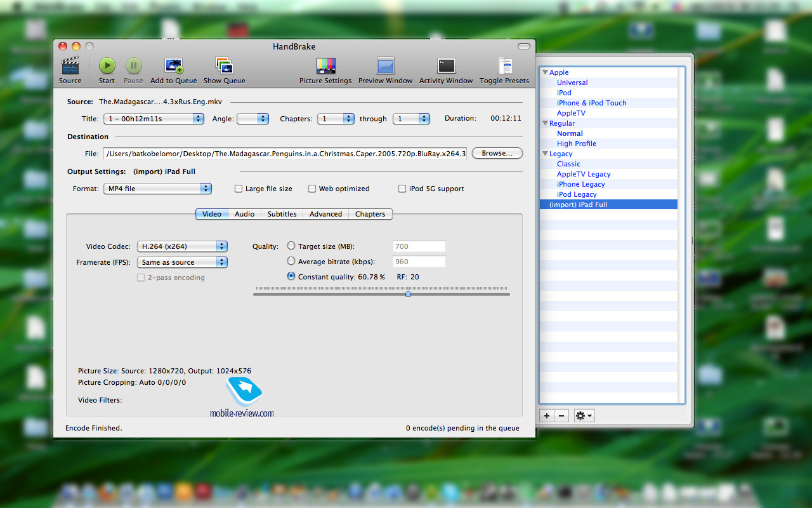The height and width of the screenshot is (508, 812).
Task: Select the High Profile preset
Action: click(577, 144)
